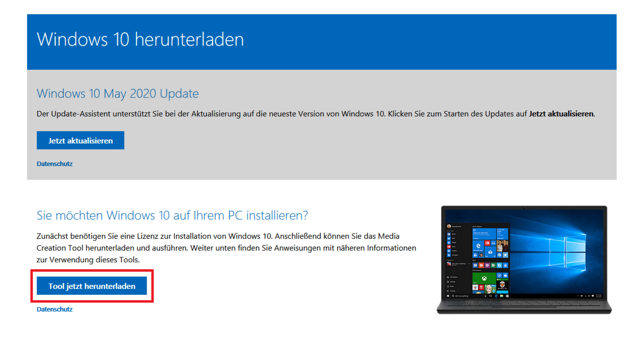Screen dimensions: 644x338
Task: Click the Start button on laptop taskbar
Action: point(448,296)
